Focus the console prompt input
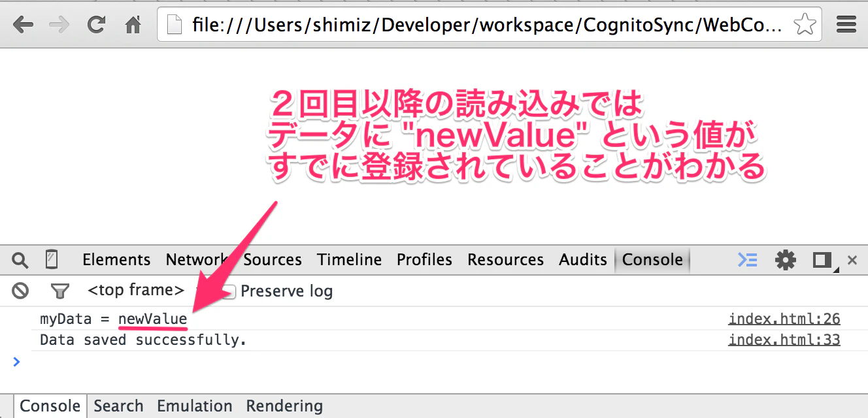The width and height of the screenshot is (868, 418). coord(444,361)
